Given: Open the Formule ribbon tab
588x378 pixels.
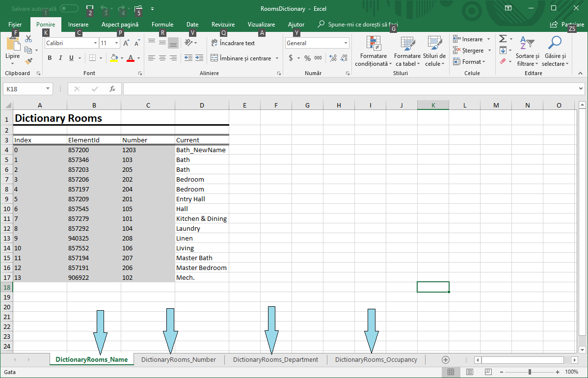Looking at the screenshot, I should (x=162, y=25).
